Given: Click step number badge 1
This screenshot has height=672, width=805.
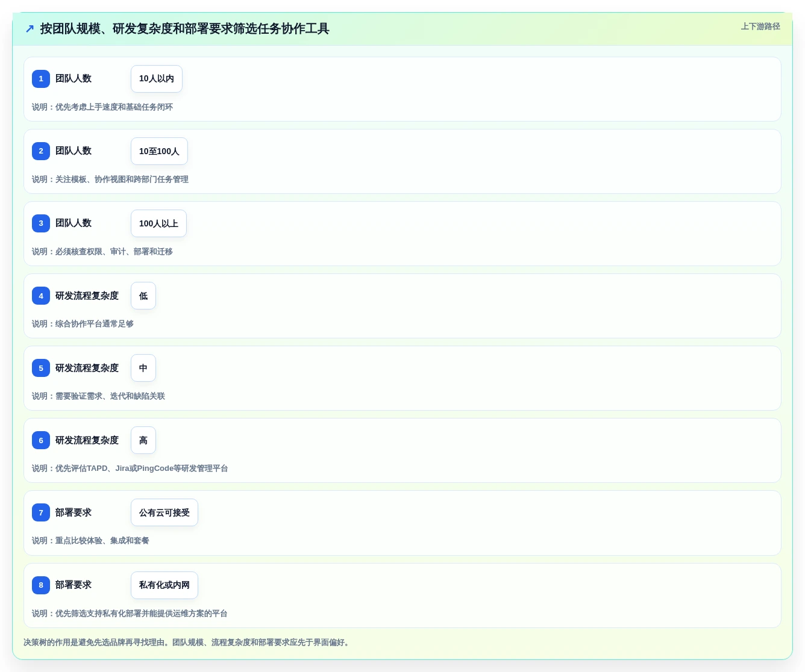Looking at the screenshot, I should click(41, 79).
